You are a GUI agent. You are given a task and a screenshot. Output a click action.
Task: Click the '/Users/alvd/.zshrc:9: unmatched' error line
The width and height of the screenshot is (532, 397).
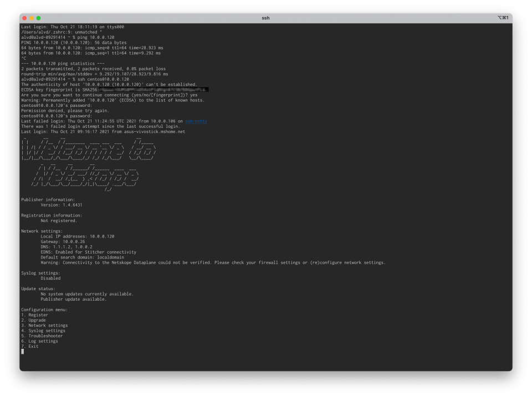62,32
